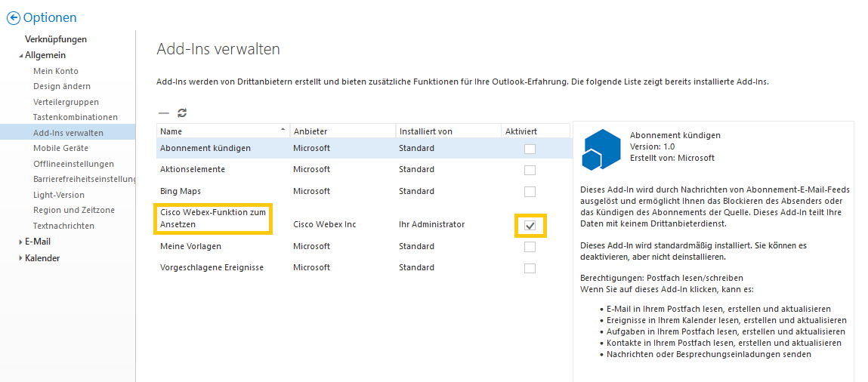This screenshot has width=868, height=382.
Task: Disable the Cisco Webex add-in checkbox
Action: tap(530, 226)
